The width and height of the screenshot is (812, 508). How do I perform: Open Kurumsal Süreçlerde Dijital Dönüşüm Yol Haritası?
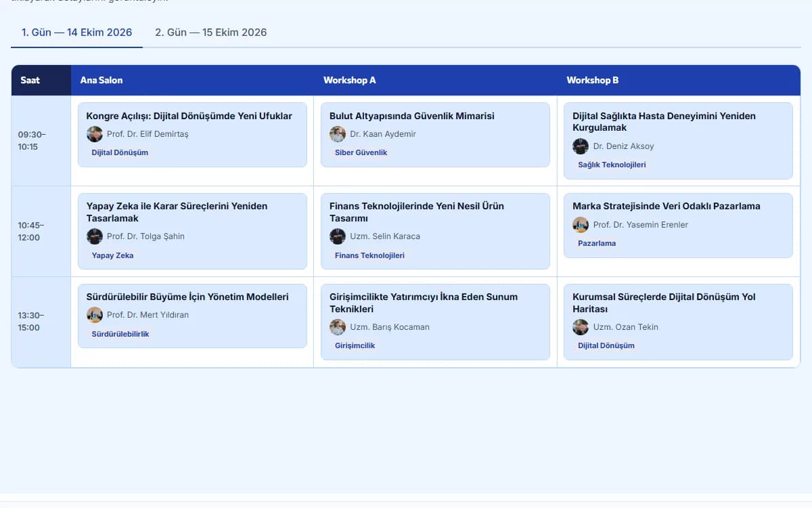[x=678, y=322]
